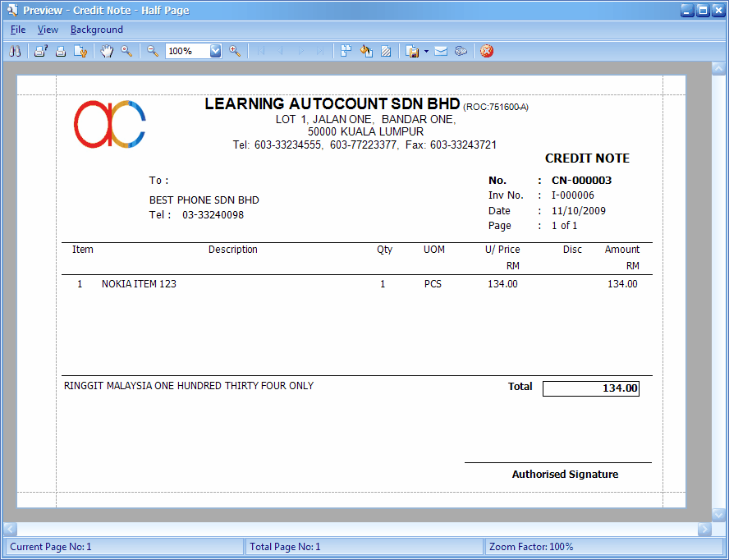This screenshot has height=560, width=729.
Task: Click the Send via E-Mail envelope icon
Action: click(x=441, y=51)
